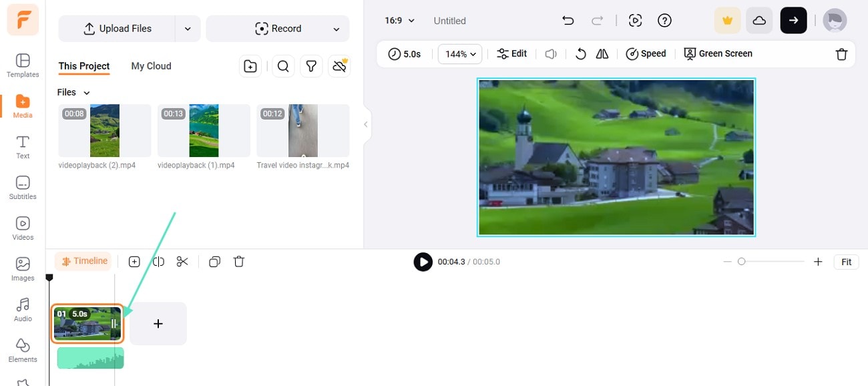Open the Images sidebar panel
868x386 pixels.
tap(23, 269)
